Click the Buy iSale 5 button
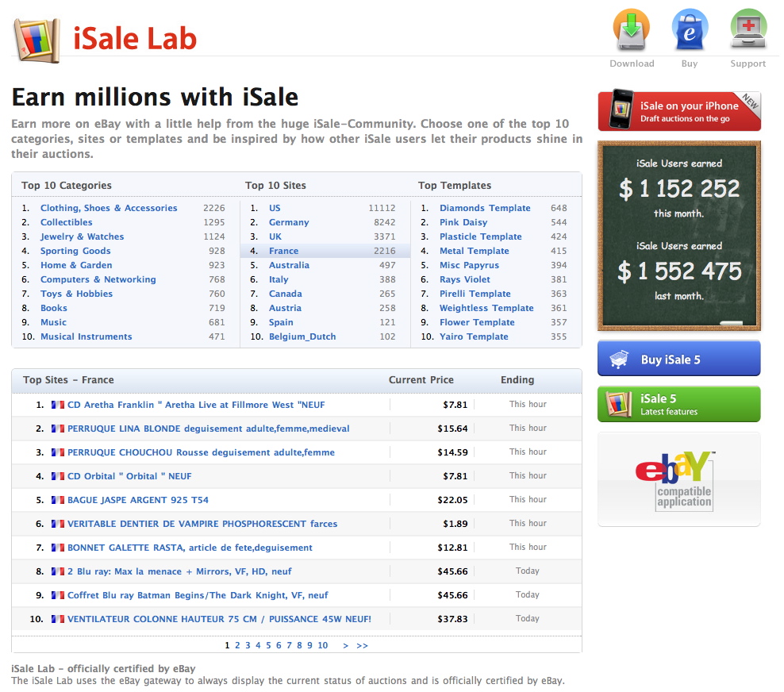This screenshot has width=784, height=692. (679, 359)
